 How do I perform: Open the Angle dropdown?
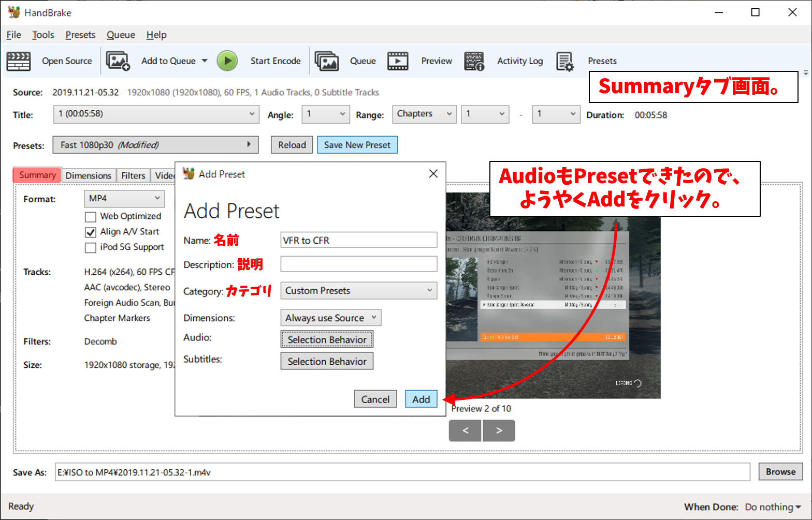click(326, 114)
